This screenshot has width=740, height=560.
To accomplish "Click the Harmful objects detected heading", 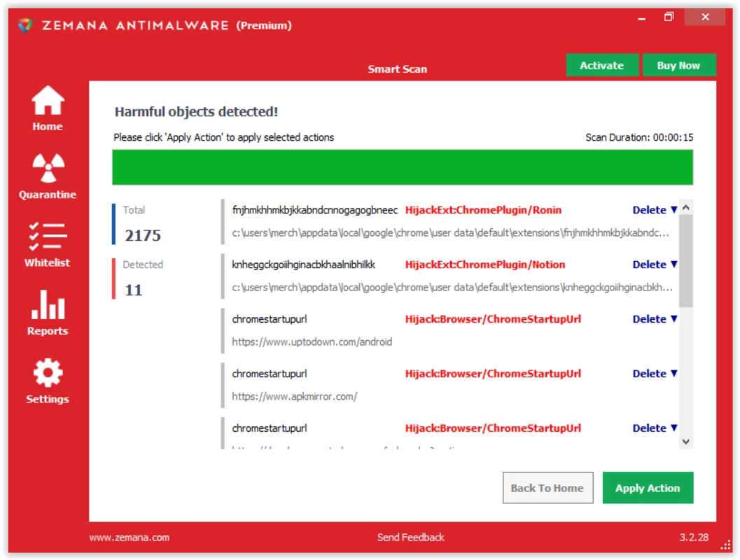I will click(196, 112).
